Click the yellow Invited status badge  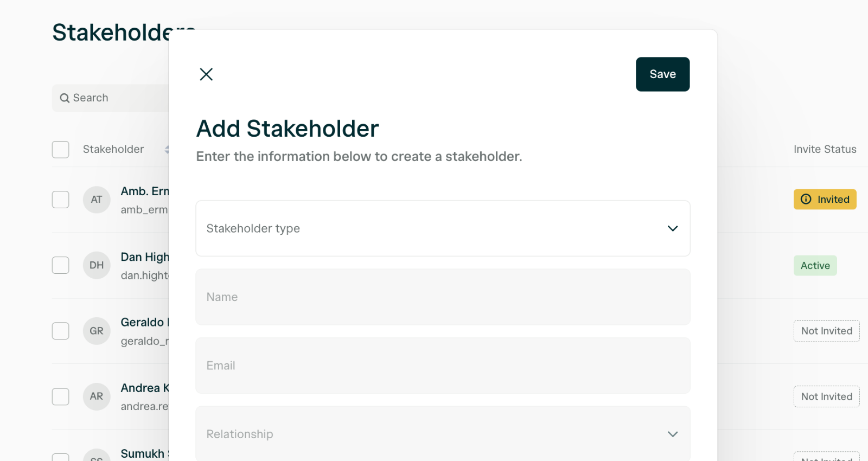825,199
